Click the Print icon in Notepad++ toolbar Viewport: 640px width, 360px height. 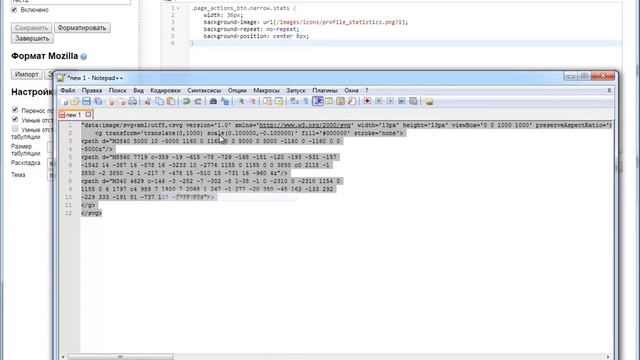pos(133,101)
